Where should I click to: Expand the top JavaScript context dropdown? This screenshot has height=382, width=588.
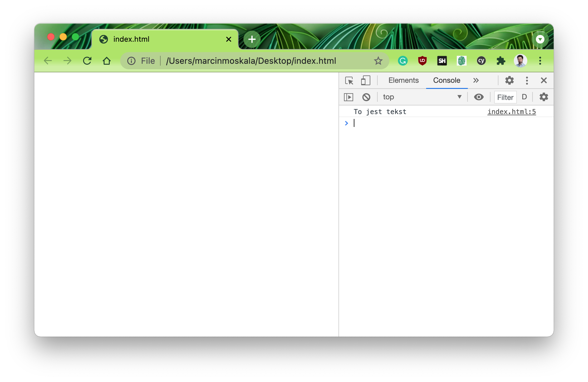422,97
